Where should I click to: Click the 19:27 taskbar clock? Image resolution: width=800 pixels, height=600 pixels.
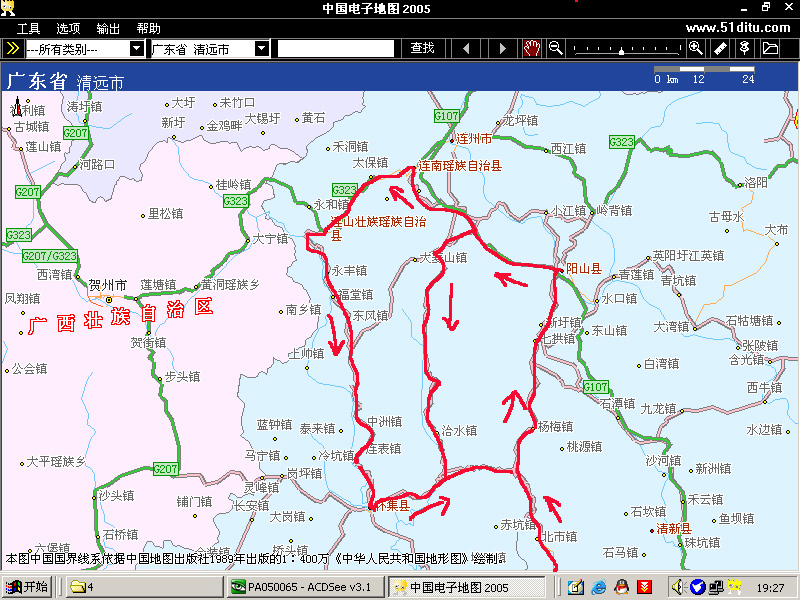(x=770, y=588)
